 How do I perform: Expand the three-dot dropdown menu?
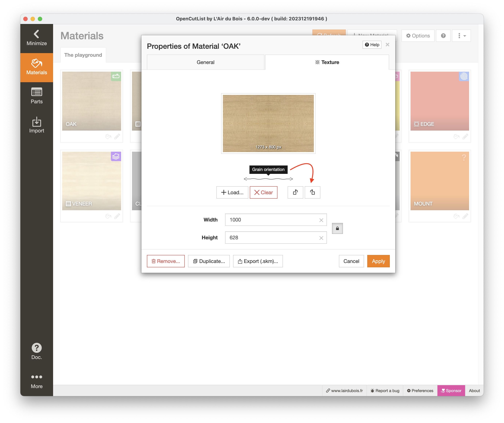(x=461, y=36)
